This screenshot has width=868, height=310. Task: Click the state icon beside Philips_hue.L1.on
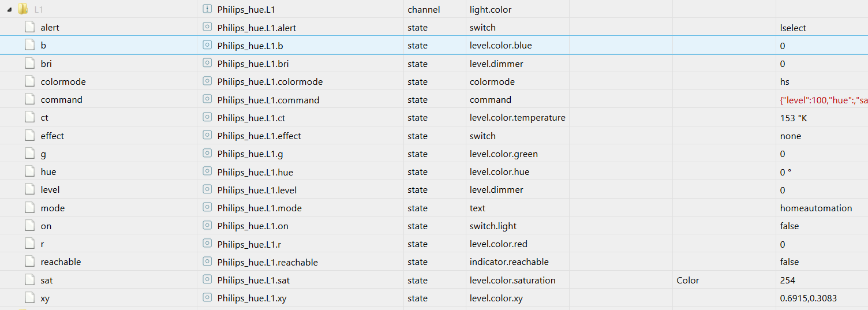point(207,226)
